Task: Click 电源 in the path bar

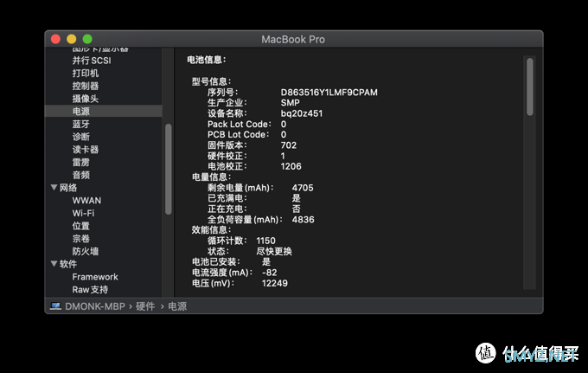Action: coord(177,306)
